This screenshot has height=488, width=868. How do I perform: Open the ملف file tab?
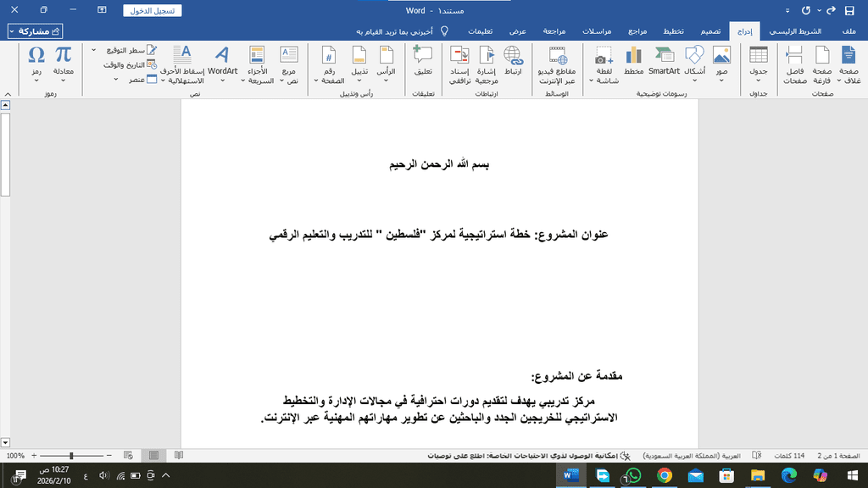pyautogui.click(x=844, y=31)
